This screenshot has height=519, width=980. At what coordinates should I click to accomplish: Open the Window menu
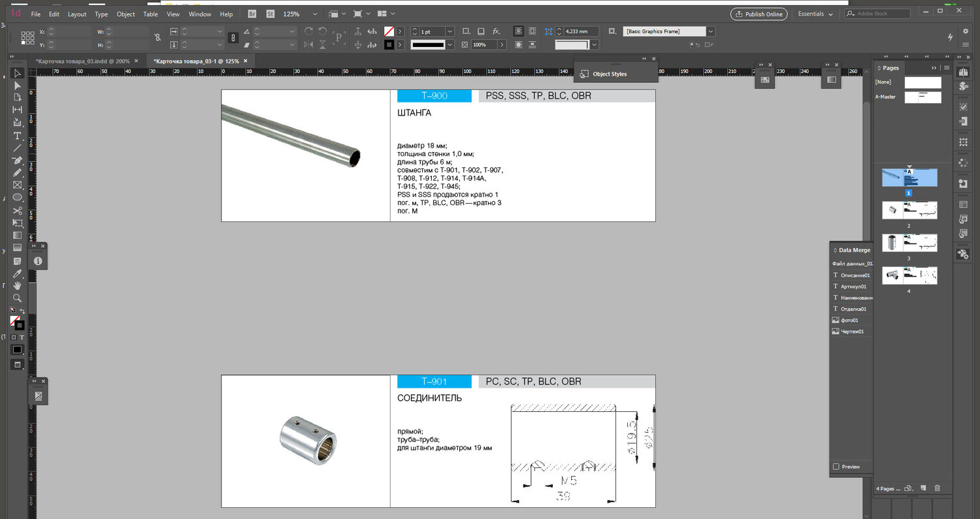coord(200,14)
